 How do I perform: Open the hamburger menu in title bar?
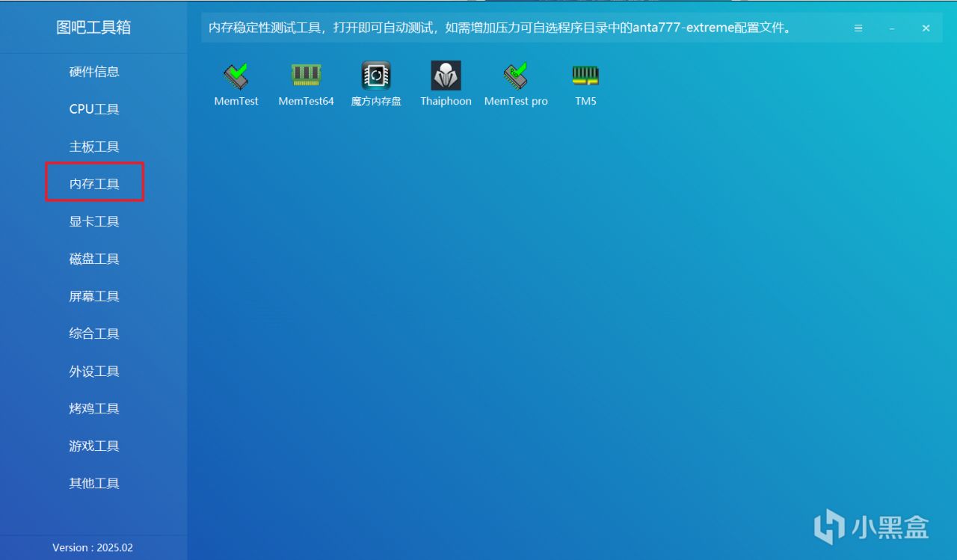(858, 28)
